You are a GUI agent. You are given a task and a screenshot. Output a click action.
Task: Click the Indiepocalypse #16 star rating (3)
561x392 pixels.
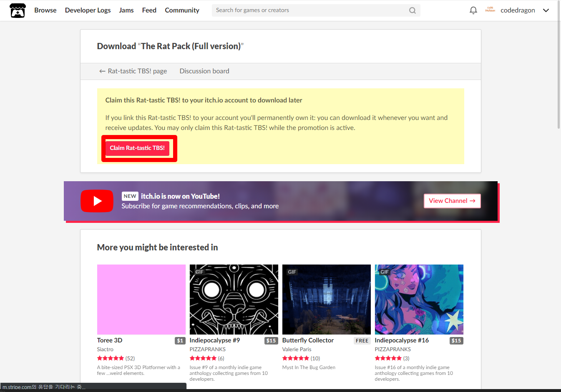click(392, 358)
